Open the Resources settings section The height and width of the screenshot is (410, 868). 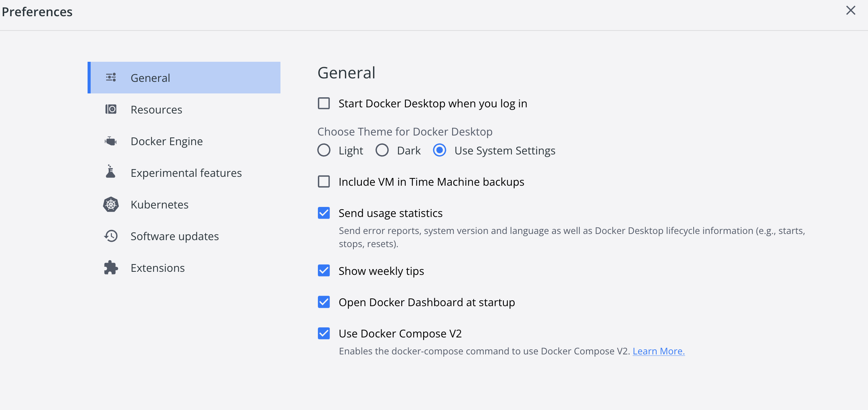pyautogui.click(x=184, y=109)
